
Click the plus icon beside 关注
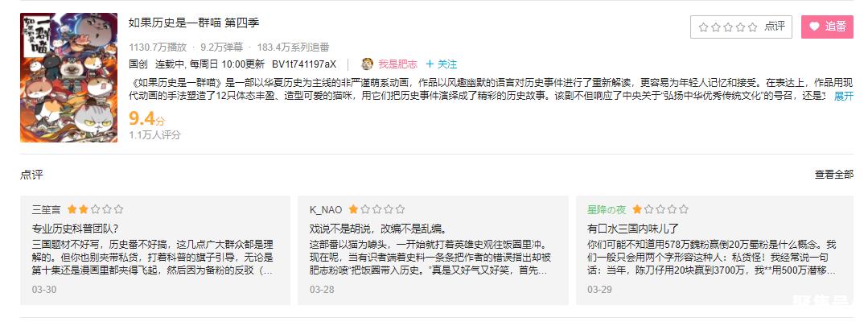tap(430, 64)
